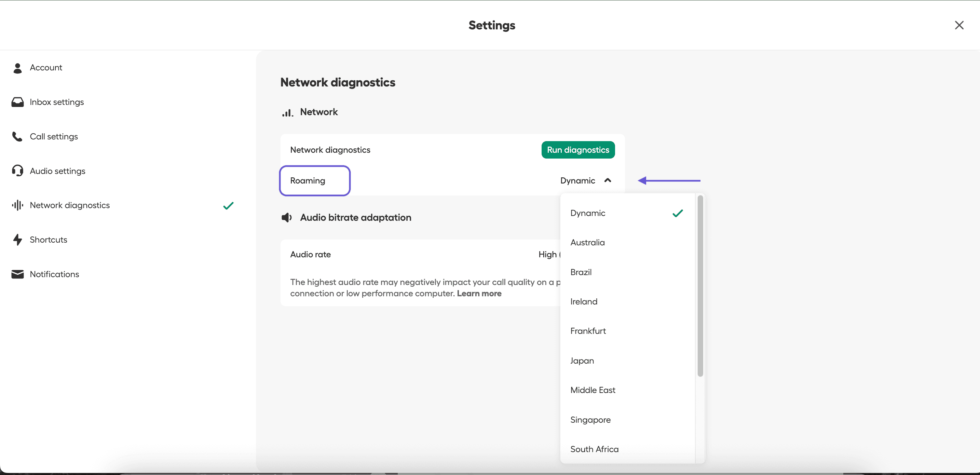This screenshot has height=475, width=980.
Task: Click the Inbox settings tray icon
Action: pyautogui.click(x=17, y=102)
